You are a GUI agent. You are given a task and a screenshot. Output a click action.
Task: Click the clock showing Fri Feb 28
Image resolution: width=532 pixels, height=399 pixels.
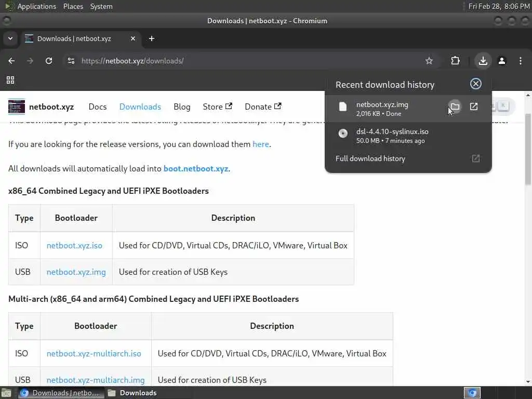(x=499, y=6)
